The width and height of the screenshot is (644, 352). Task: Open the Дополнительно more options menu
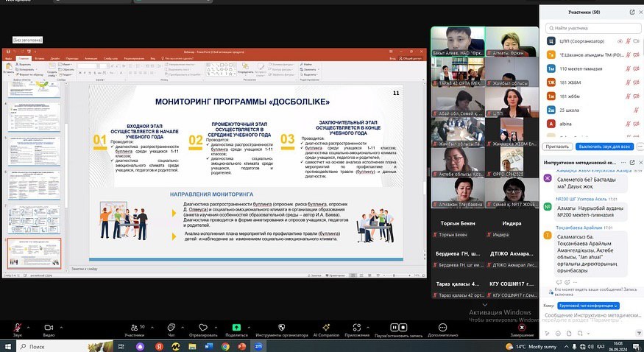coord(442,326)
